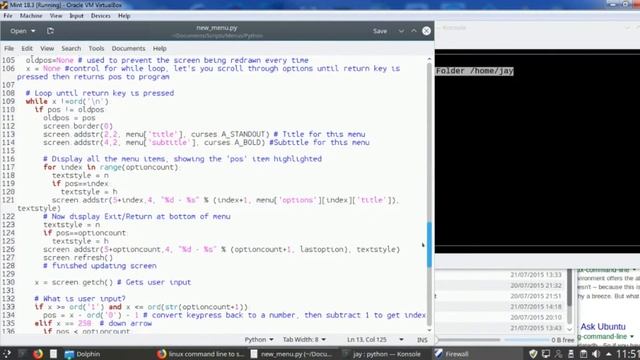Select file row dated 20/07/2015 21:51
Screen dimensions: 640x360
pyautogui.click(x=501, y=296)
